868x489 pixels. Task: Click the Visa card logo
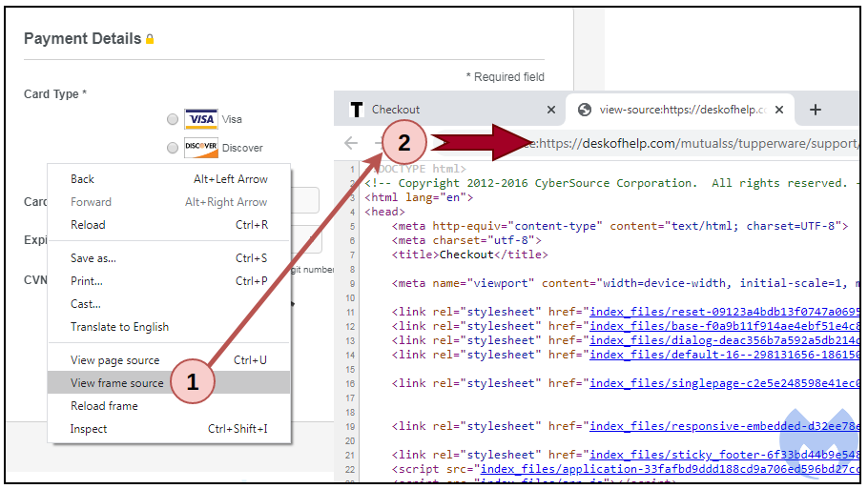click(x=201, y=119)
